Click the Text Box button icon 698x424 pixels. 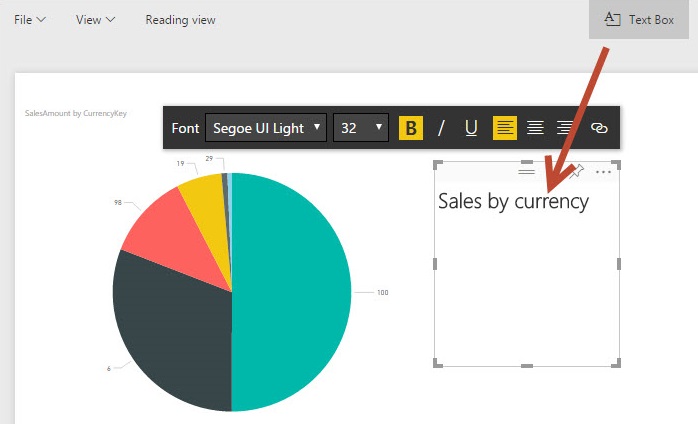point(613,20)
